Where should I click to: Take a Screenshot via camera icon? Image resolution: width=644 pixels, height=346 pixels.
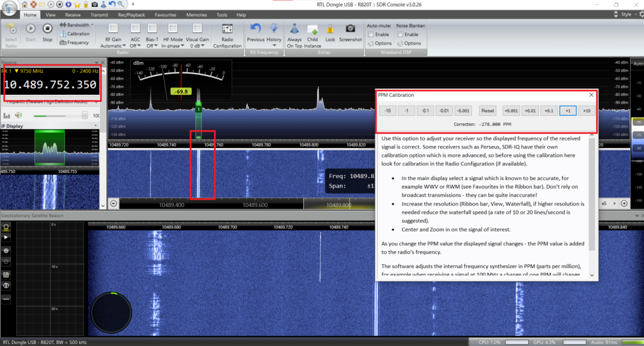(350, 31)
